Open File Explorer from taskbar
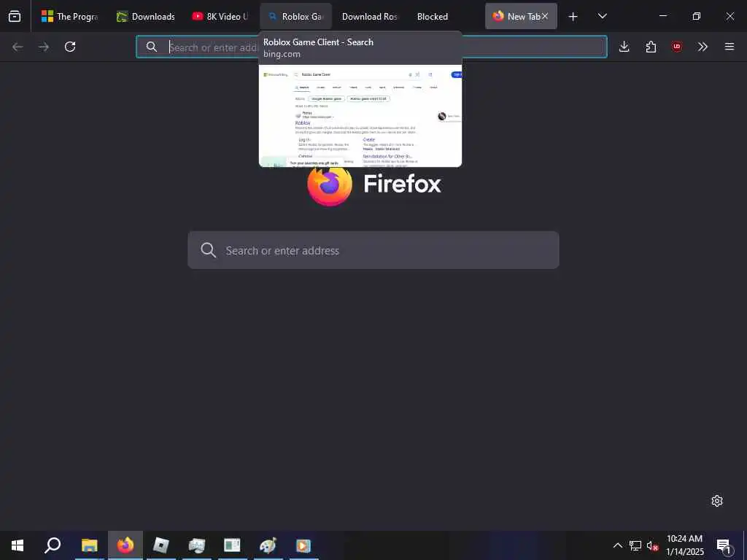747x560 pixels. 89,545
